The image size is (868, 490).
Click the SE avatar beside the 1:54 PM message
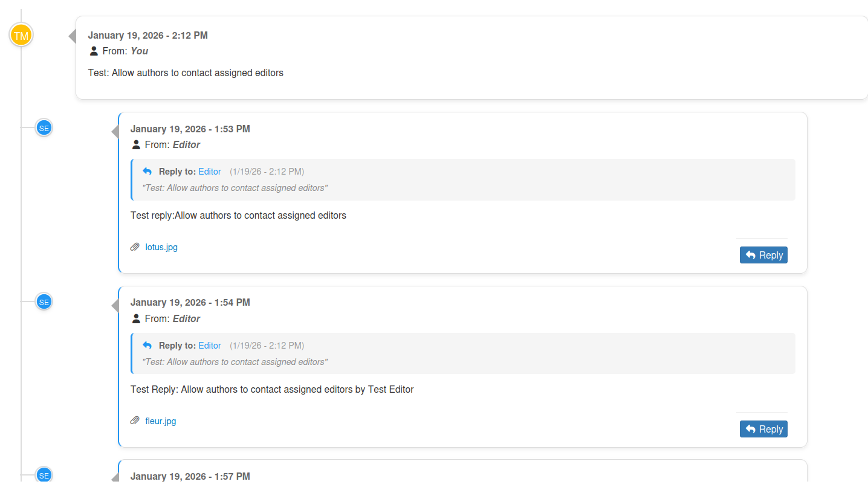tap(44, 301)
